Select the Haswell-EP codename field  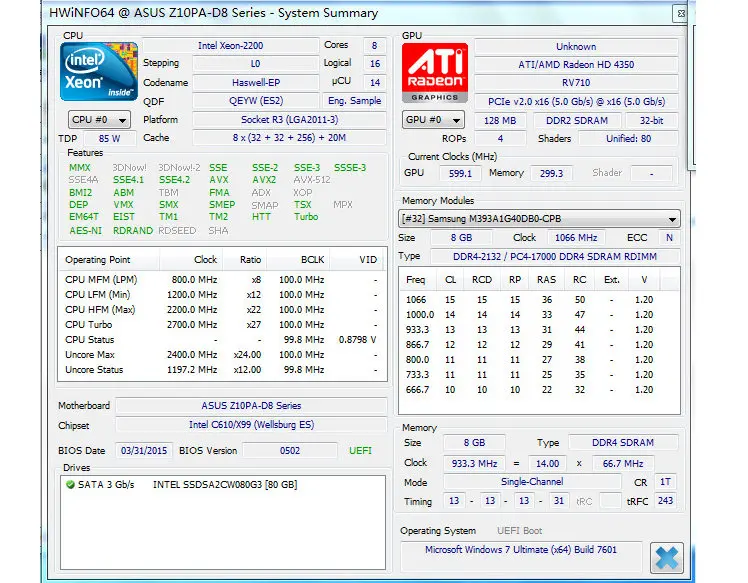pos(256,83)
